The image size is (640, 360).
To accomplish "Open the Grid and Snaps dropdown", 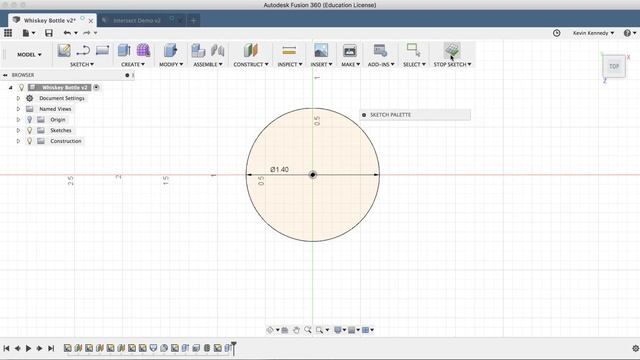I will click(354, 330).
